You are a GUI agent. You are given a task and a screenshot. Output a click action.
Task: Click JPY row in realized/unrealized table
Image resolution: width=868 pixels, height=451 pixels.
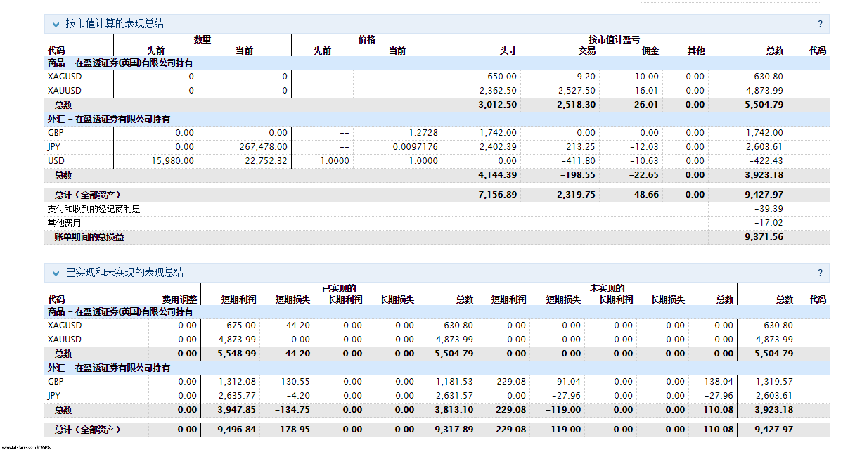point(437,396)
